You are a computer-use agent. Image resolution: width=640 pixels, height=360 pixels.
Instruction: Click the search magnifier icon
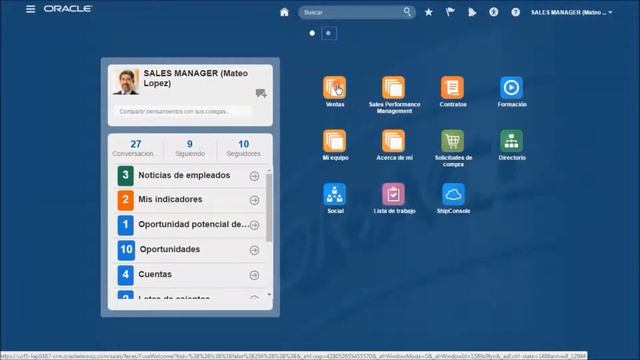coord(407,12)
